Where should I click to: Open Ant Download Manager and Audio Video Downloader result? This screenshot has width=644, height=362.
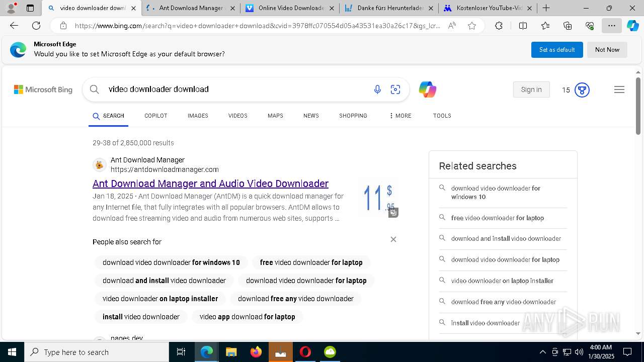[210, 184]
